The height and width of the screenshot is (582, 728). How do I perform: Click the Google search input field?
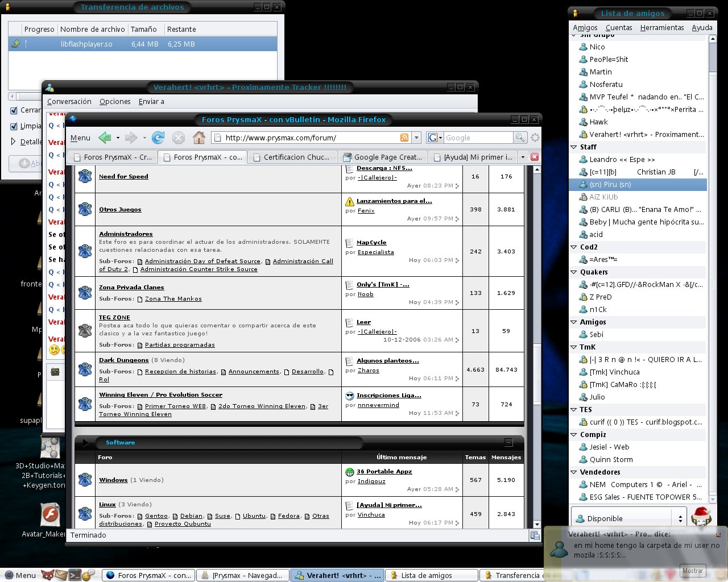(x=478, y=138)
